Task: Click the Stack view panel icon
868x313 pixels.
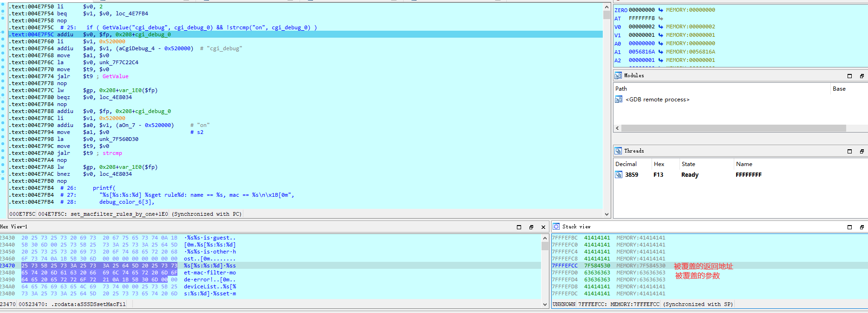Action: [x=556, y=226]
